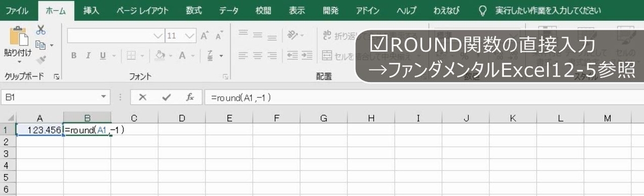Open the フォント dialog launcher
644x196 pixels.
coord(226,77)
